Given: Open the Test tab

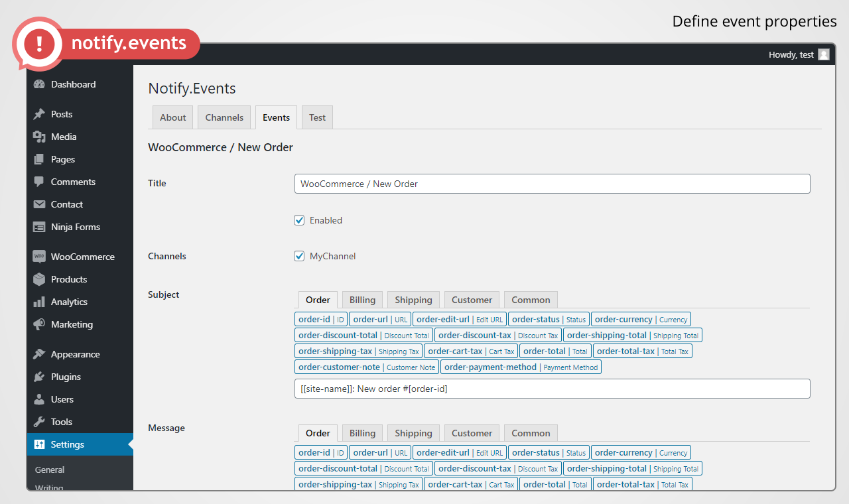Looking at the screenshot, I should [317, 117].
